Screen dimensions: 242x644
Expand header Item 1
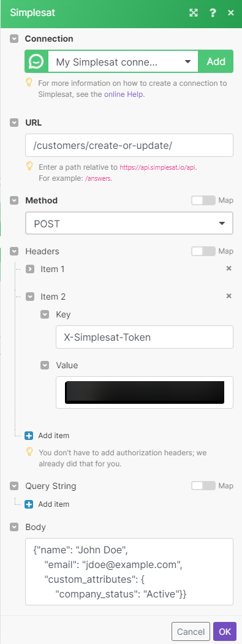point(30,270)
